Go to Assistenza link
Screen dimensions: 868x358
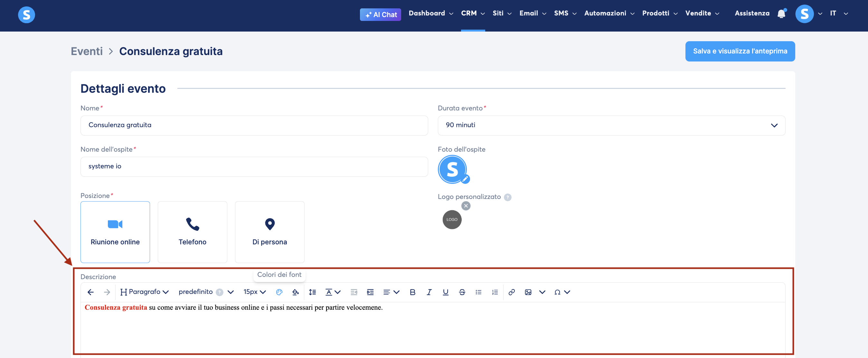[752, 14]
